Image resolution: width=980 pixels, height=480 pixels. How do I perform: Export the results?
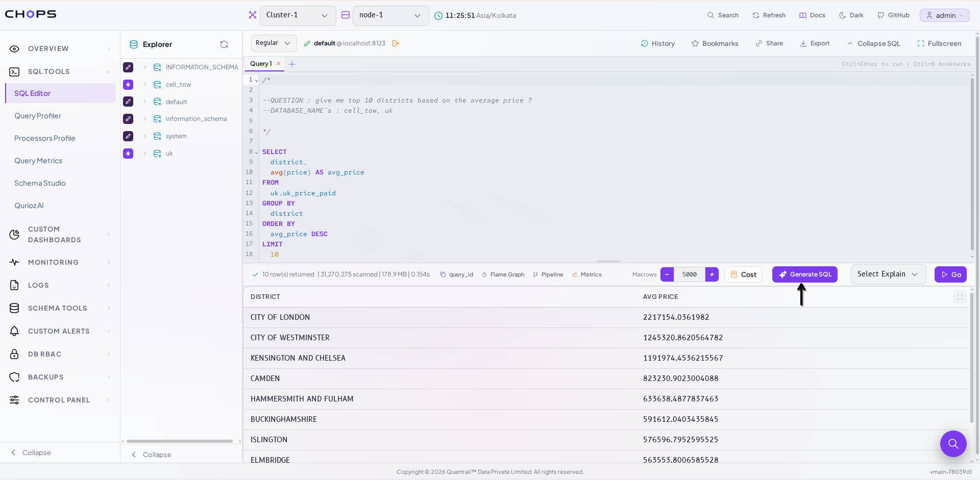[x=815, y=43]
